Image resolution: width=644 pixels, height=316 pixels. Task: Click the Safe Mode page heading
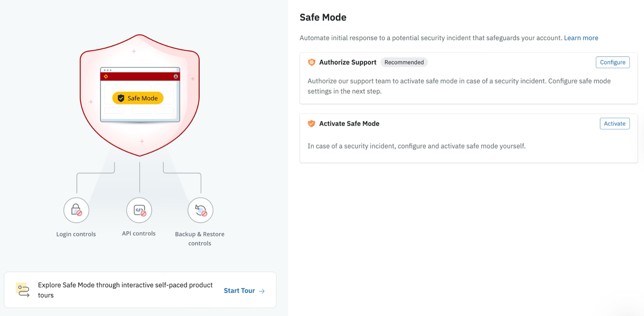pyautogui.click(x=323, y=17)
